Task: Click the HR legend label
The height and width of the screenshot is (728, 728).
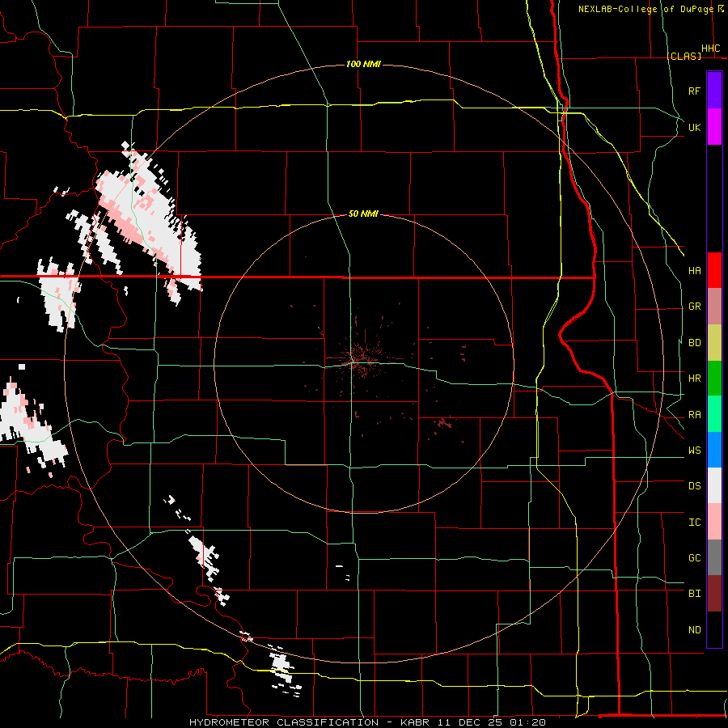Action: 695,379
